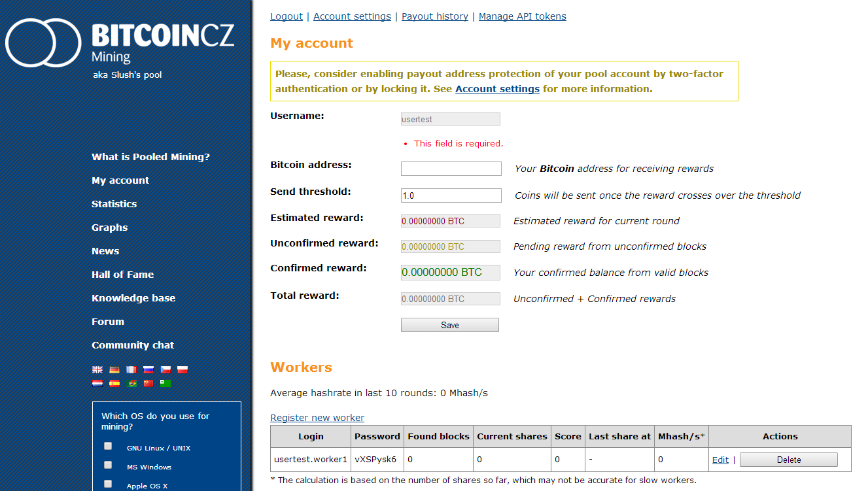The width and height of the screenshot is (868, 491).
Task: Click the Current shares column header
Action: pyautogui.click(x=512, y=436)
